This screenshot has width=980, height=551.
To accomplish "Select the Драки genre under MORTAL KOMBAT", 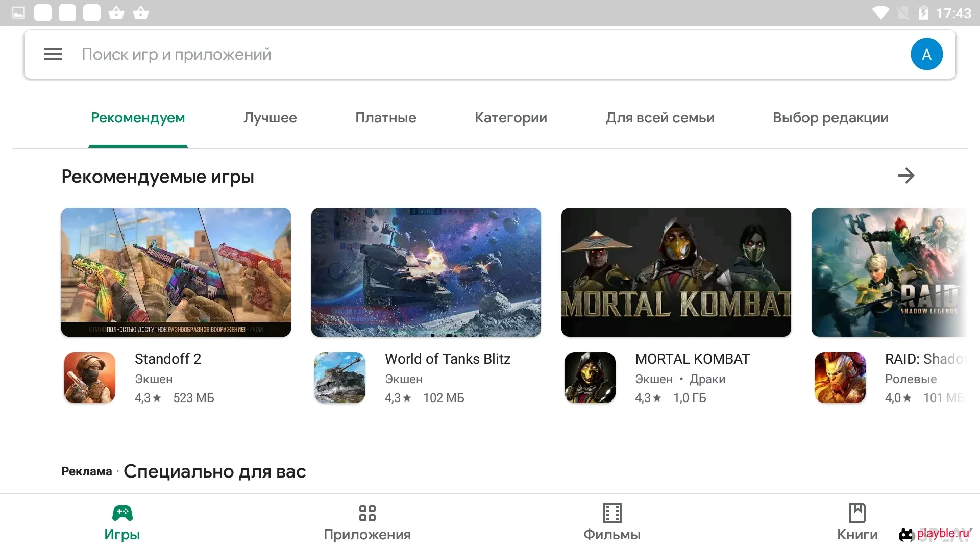I will tap(707, 379).
